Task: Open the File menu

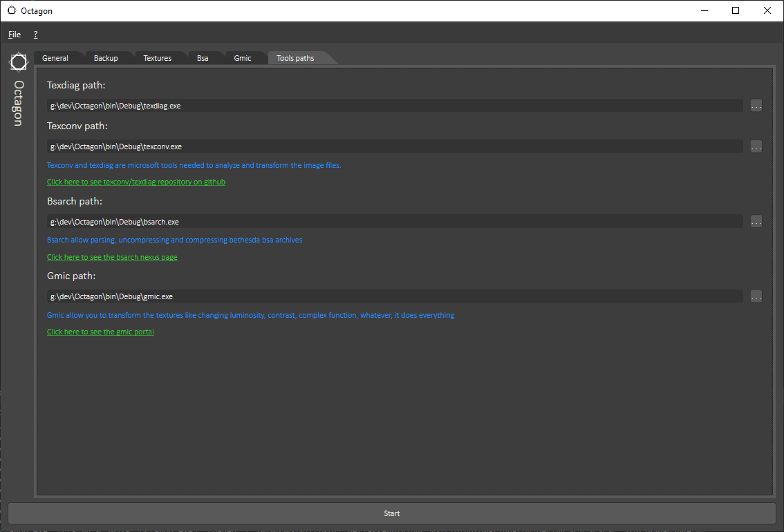Action: (x=15, y=35)
